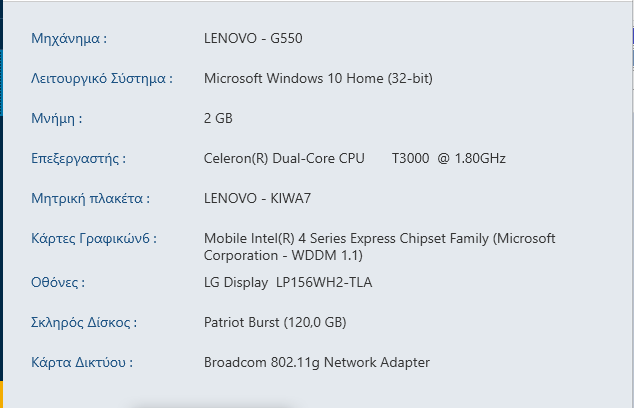Select the Patriot Burst (120,0 GB) value
The height and width of the screenshot is (408, 634).
point(274,322)
